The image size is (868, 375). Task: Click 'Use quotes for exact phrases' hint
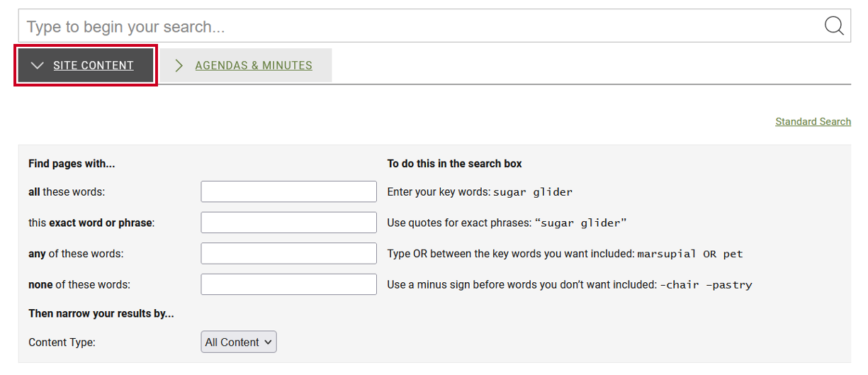(507, 223)
